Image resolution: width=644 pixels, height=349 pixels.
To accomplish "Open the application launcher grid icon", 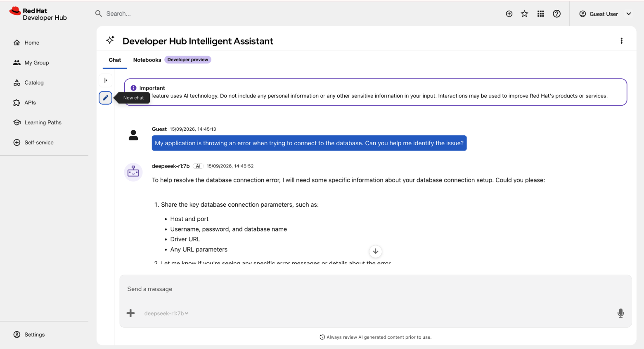I will [x=541, y=14].
